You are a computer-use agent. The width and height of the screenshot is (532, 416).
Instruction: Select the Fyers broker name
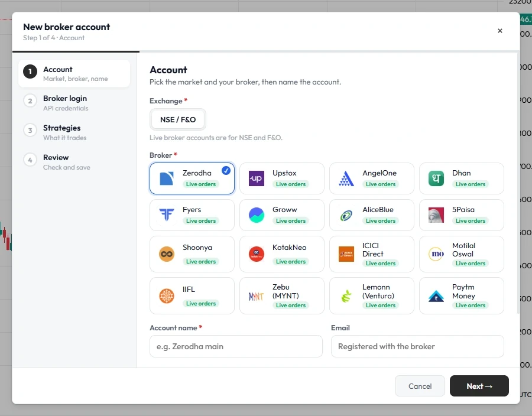(192, 210)
